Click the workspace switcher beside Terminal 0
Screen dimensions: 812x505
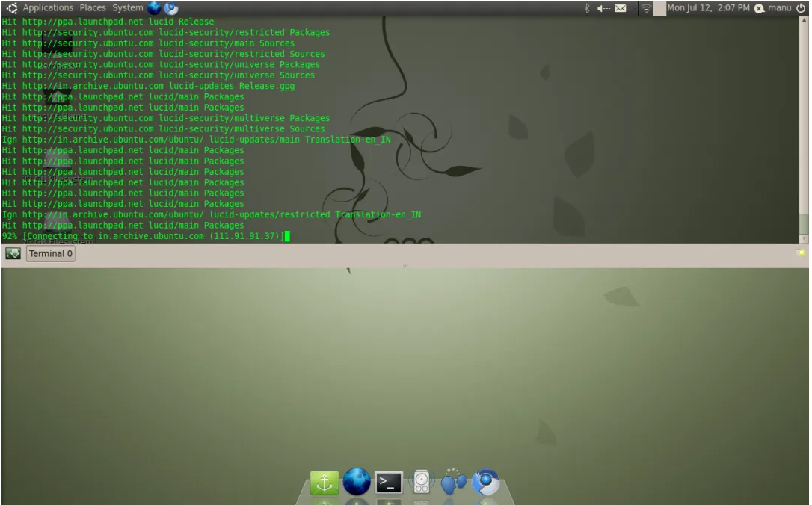11,253
